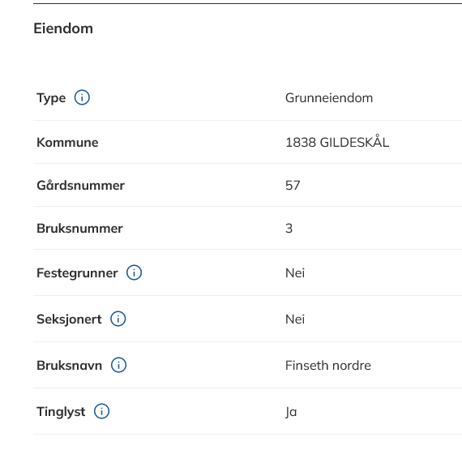The width and height of the screenshot is (462, 476).
Task: Show info for Seksjonert
Action: click(x=118, y=319)
